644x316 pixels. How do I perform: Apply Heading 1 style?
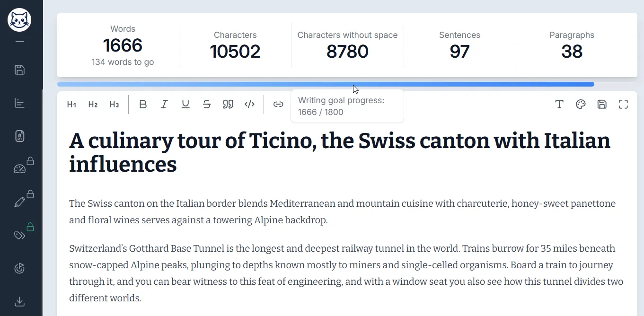point(71,105)
